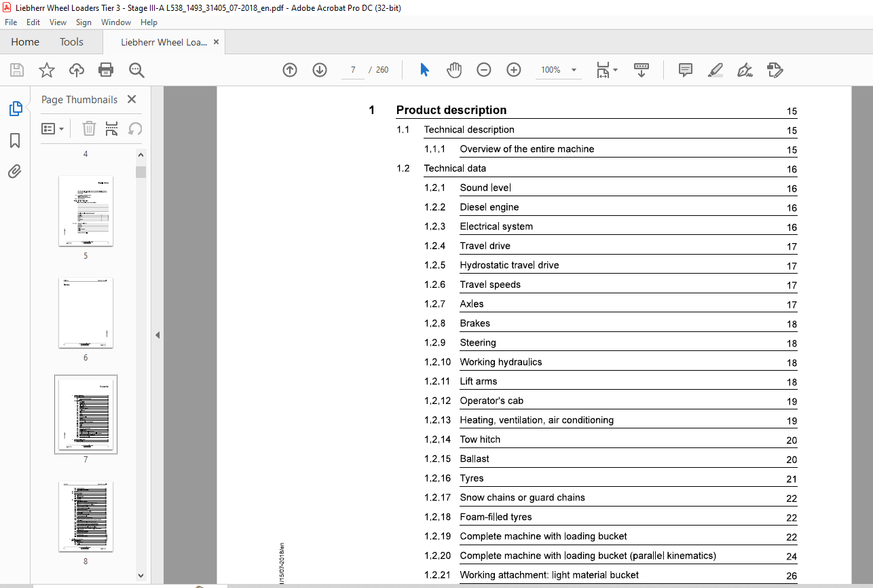Image resolution: width=873 pixels, height=588 pixels.
Task: Collapse the navigation pane arrow
Action: click(157, 335)
